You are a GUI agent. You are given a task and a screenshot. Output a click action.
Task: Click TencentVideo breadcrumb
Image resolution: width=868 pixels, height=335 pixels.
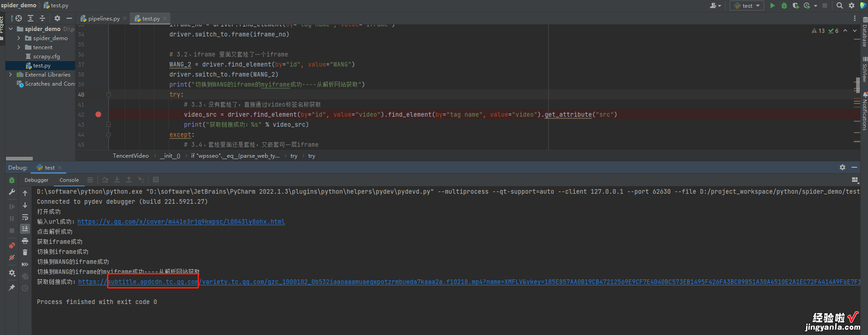coord(131,156)
